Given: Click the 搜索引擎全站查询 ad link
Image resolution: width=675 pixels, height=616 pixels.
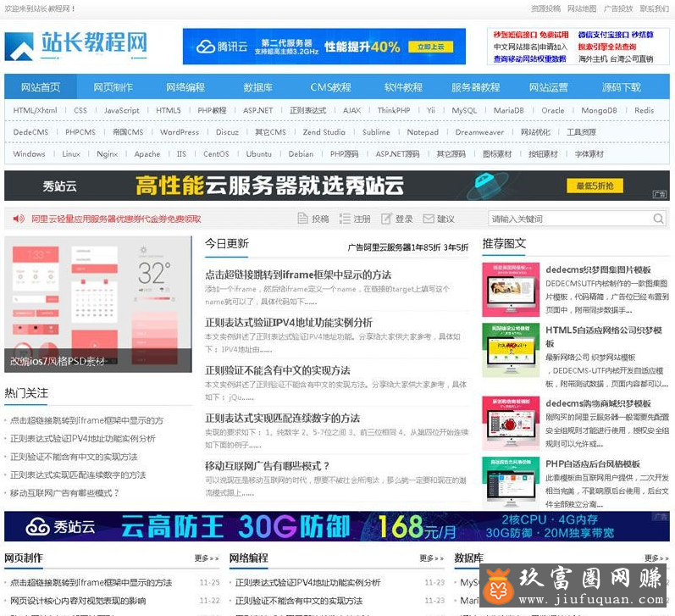Looking at the screenshot, I should click(607, 47).
